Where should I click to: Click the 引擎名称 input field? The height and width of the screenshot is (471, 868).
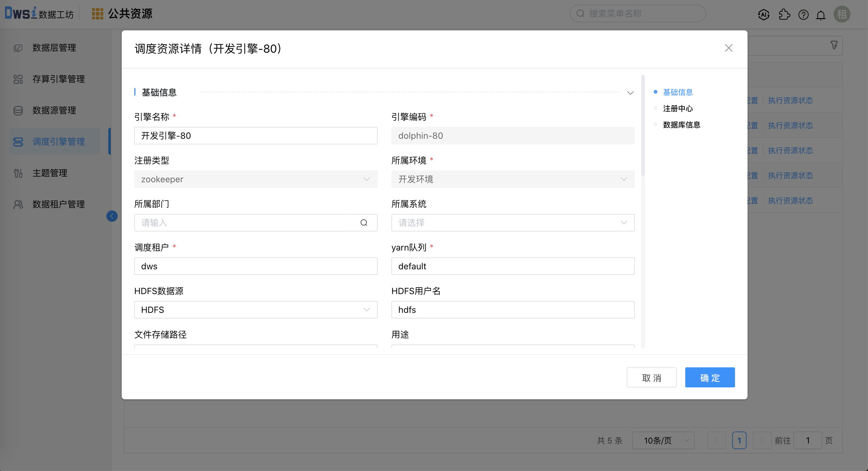(x=255, y=136)
